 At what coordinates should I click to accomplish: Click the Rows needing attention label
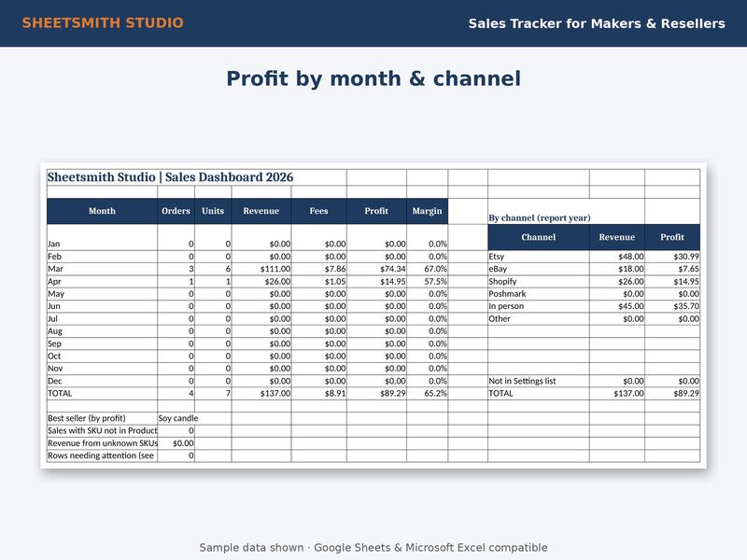tap(101, 455)
